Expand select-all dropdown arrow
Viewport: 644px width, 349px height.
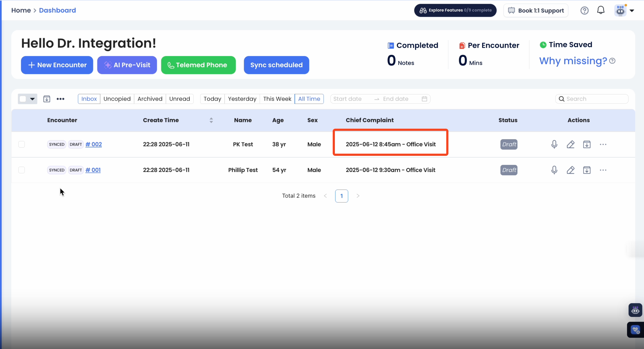coord(32,99)
